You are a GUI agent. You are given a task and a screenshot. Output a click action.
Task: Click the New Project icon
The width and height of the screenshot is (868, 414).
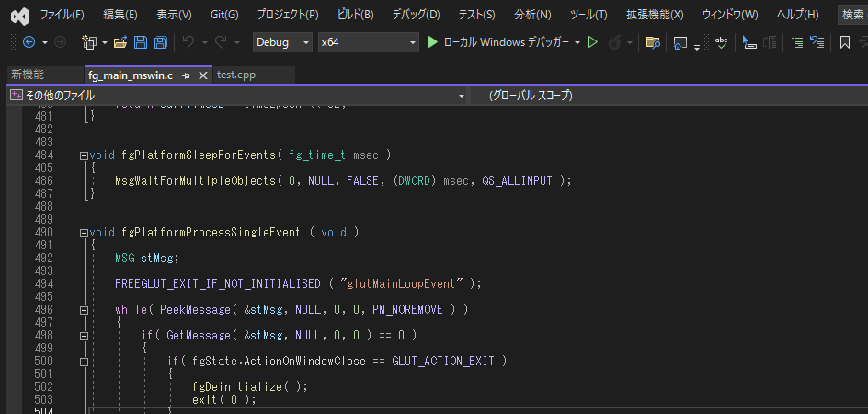pyautogui.click(x=89, y=42)
